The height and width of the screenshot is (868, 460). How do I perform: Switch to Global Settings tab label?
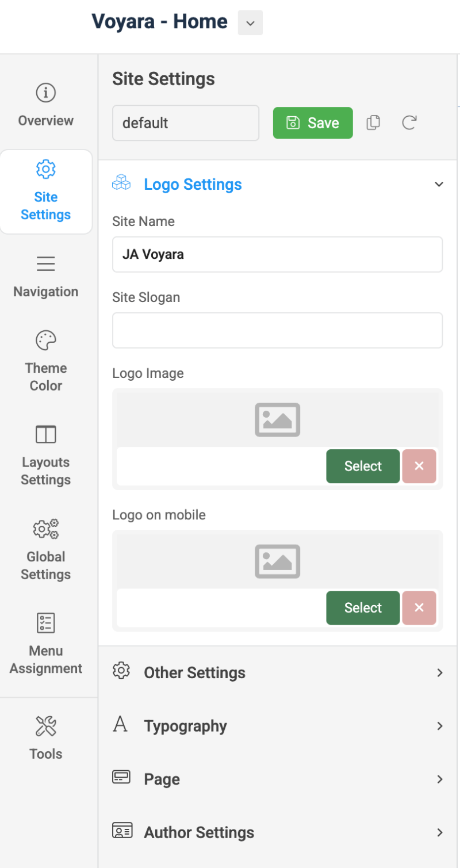click(46, 565)
